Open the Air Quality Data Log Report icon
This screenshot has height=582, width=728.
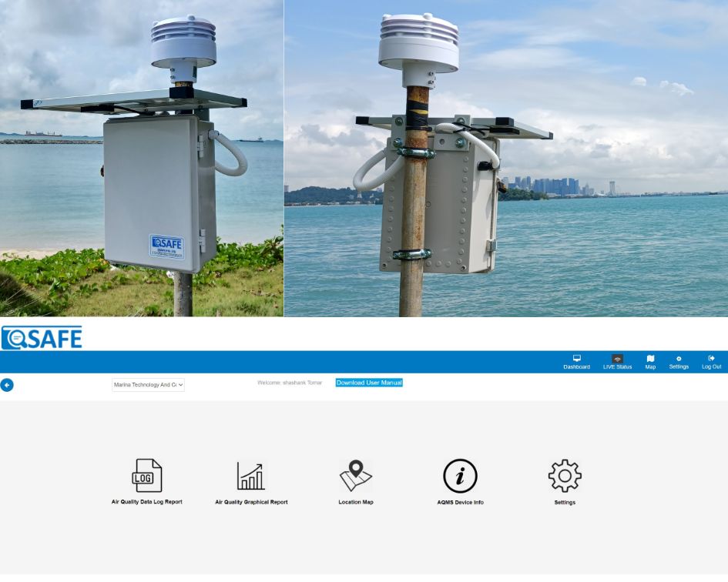(x=147, y=476)
